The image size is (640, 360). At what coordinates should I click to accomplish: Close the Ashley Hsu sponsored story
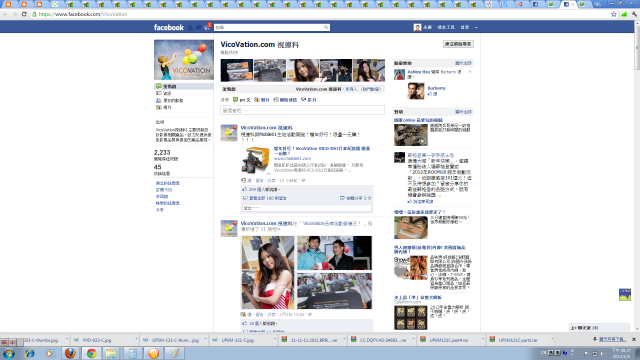(x=470, y=72)
